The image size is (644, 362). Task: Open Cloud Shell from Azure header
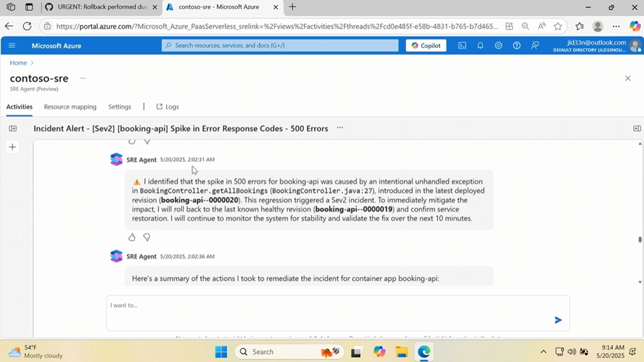point(462,45)
